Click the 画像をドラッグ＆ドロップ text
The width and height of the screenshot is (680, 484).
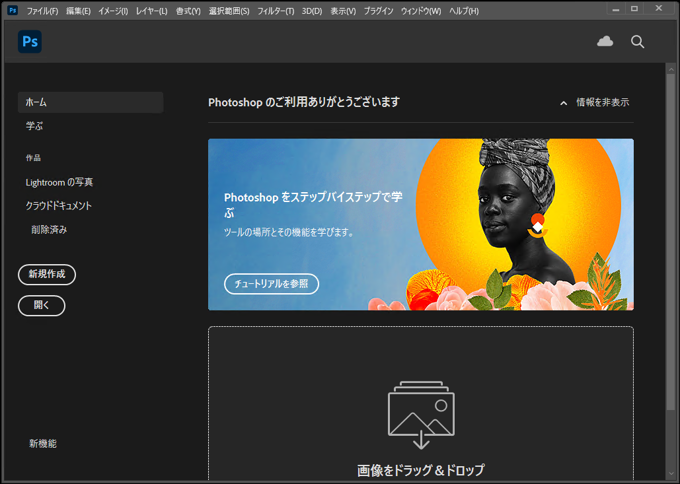click(421, 471)
